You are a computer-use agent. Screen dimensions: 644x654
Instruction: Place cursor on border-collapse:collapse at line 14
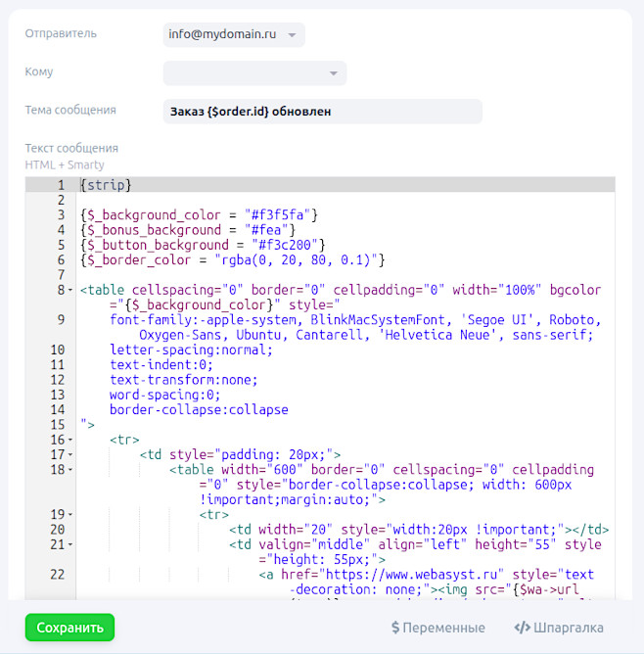199,410
